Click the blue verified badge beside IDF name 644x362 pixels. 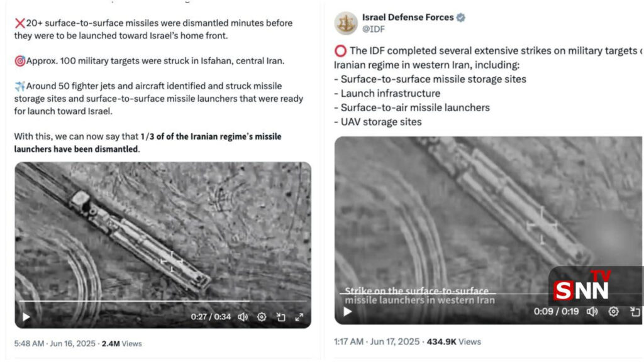point(461,18)
